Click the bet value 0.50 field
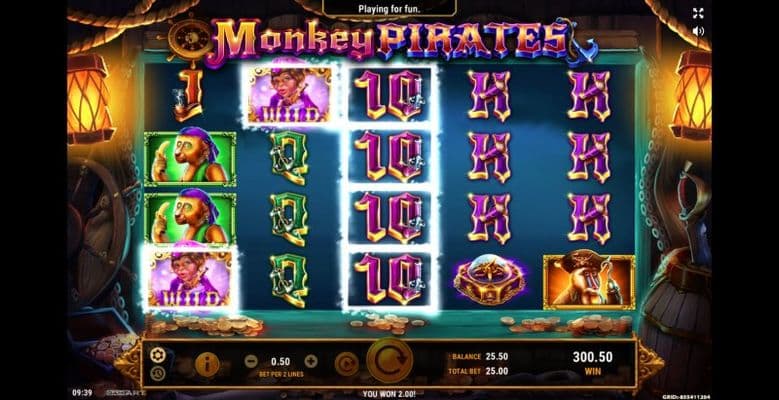This screenshot has width=779, height=400. [x=281, y=361]
